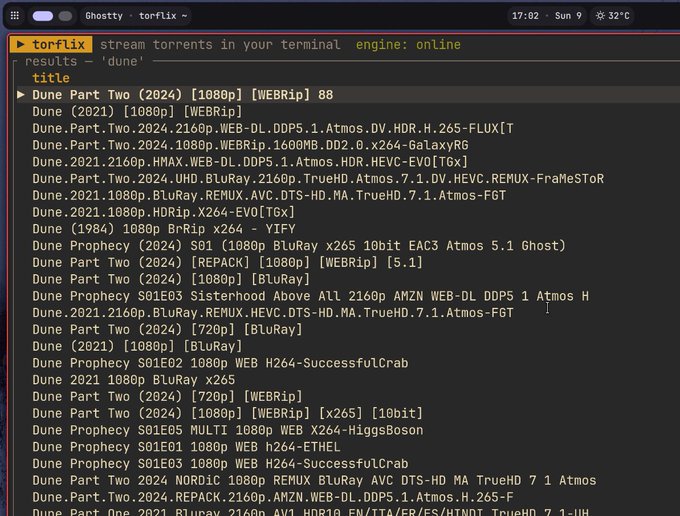This screenshot has width=680, height=516.
Task: Select the active purple workspace pill
Action: click(x=43, y=16)
